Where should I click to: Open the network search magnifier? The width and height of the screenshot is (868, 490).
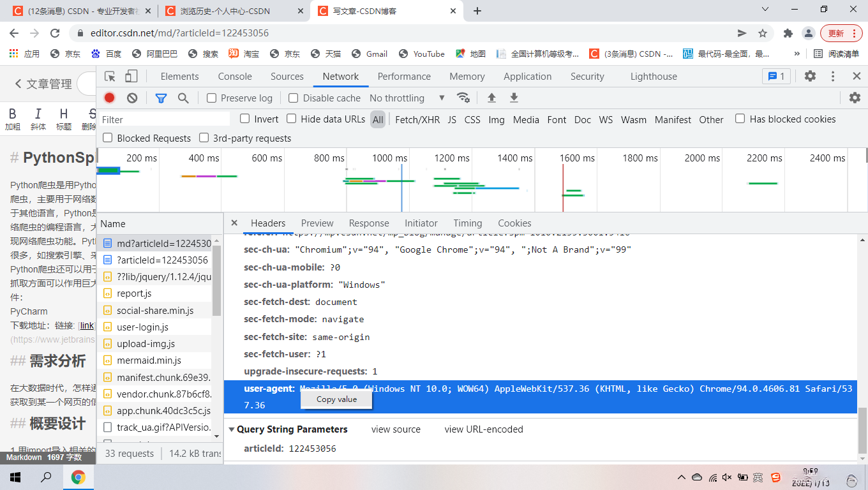tap(183, 98)
